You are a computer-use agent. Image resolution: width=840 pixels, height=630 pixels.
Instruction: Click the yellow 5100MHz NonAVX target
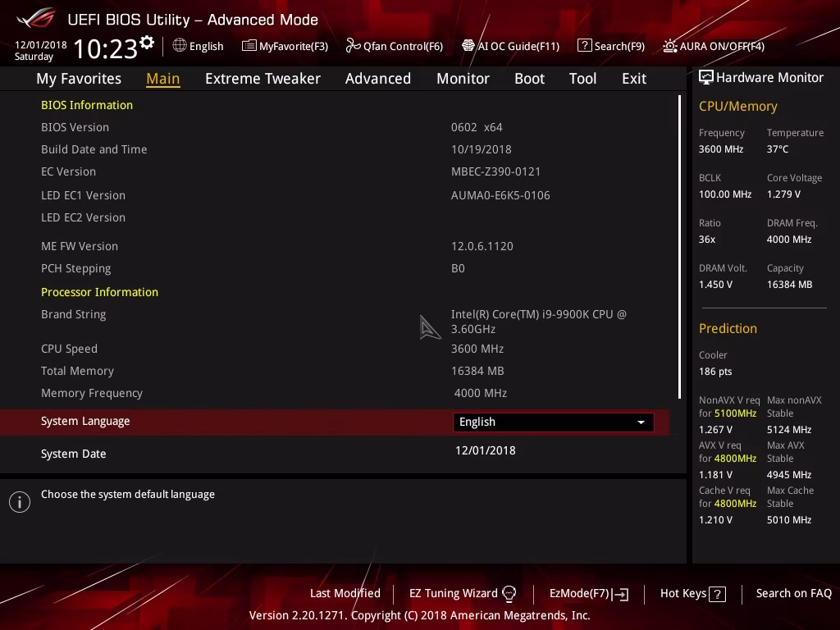(735, 413)
